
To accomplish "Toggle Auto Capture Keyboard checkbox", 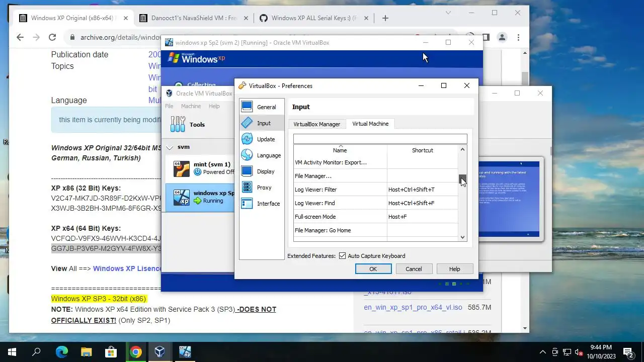I will coord(342,256).
